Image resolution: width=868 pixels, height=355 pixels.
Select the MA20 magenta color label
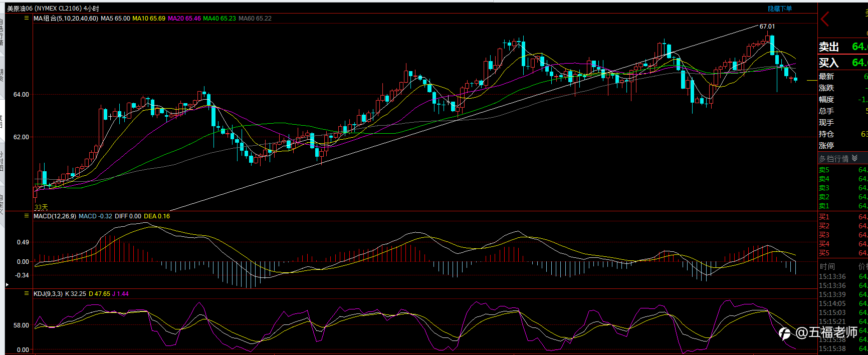(184, 19)
